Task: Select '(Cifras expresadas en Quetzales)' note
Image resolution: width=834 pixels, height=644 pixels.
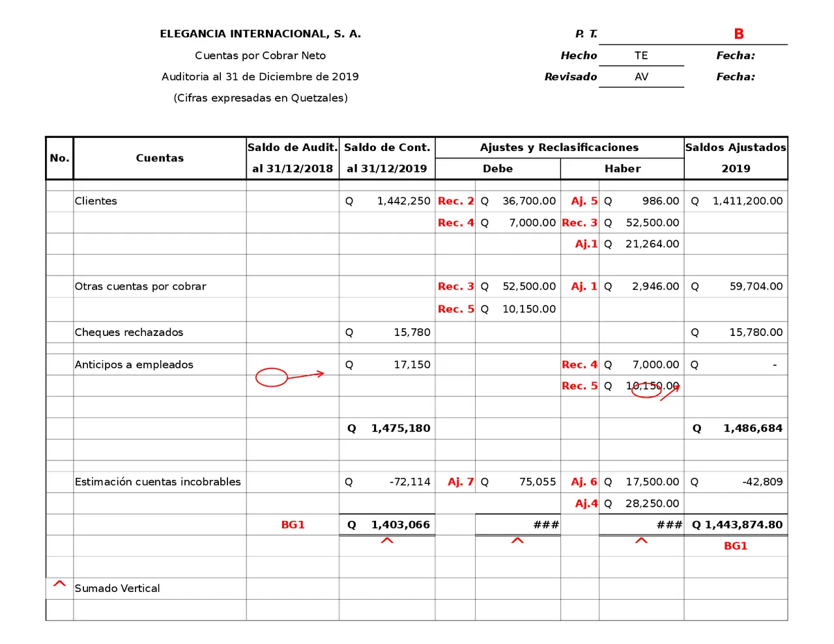Action: 261,98
